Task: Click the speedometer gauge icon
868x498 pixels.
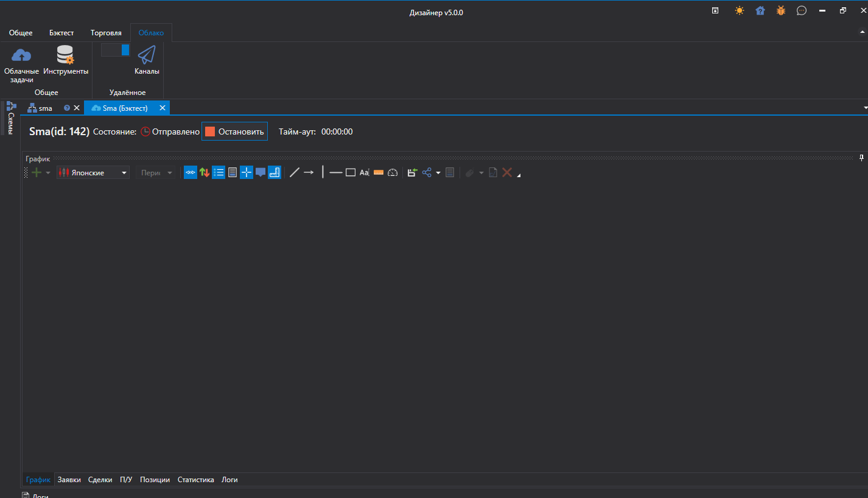Action: pyautogui.click(x=393, y=173)
